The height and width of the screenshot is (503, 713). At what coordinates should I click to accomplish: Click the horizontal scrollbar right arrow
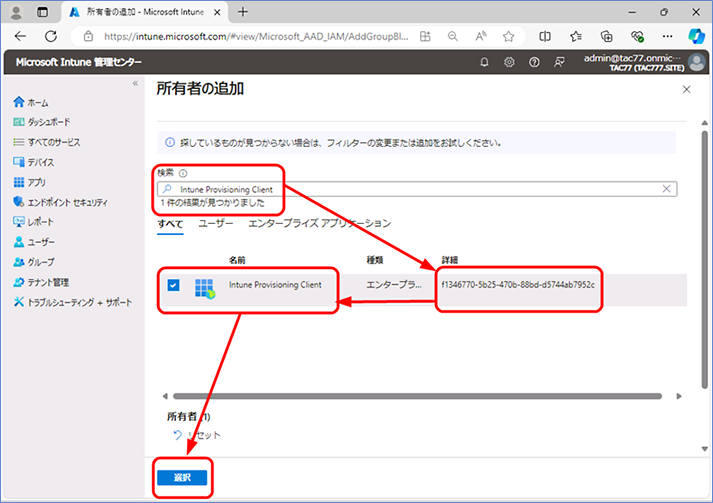click(679, 396)
